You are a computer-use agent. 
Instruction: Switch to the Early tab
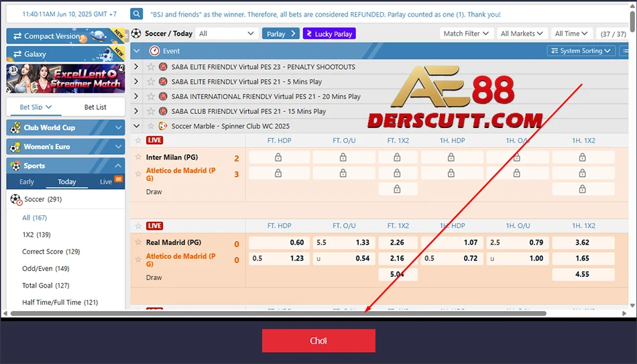click(x=27, y=182)
